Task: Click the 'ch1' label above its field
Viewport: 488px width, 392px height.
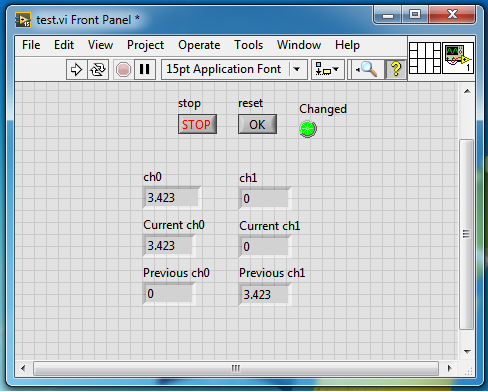Action: (x=248, y=178)
